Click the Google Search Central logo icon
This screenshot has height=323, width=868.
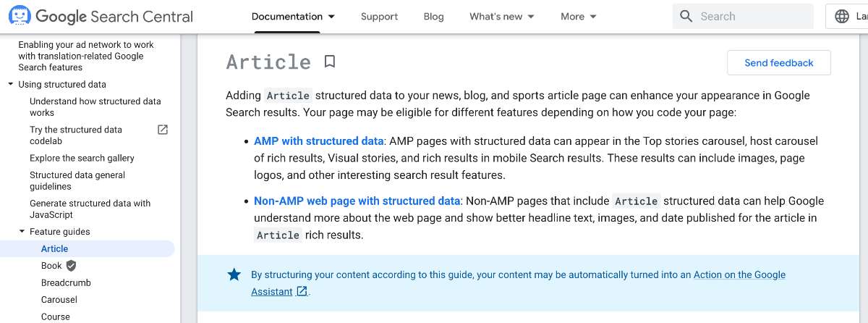(x=20, y=16)
